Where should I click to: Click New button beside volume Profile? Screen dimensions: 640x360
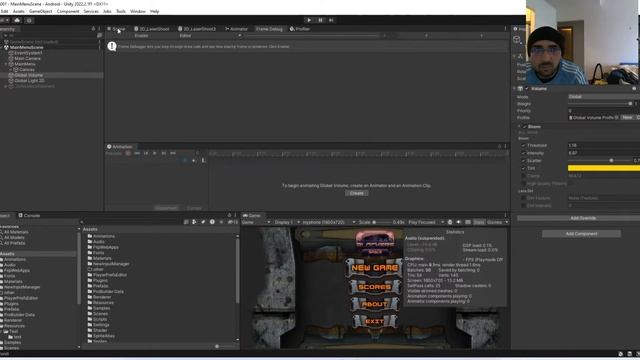click(627, 118)
